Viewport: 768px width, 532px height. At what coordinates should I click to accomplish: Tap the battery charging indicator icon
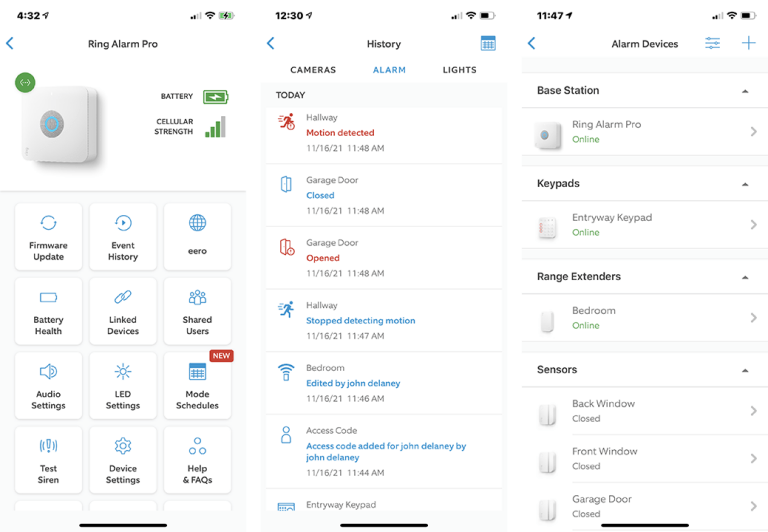[216, 97]
